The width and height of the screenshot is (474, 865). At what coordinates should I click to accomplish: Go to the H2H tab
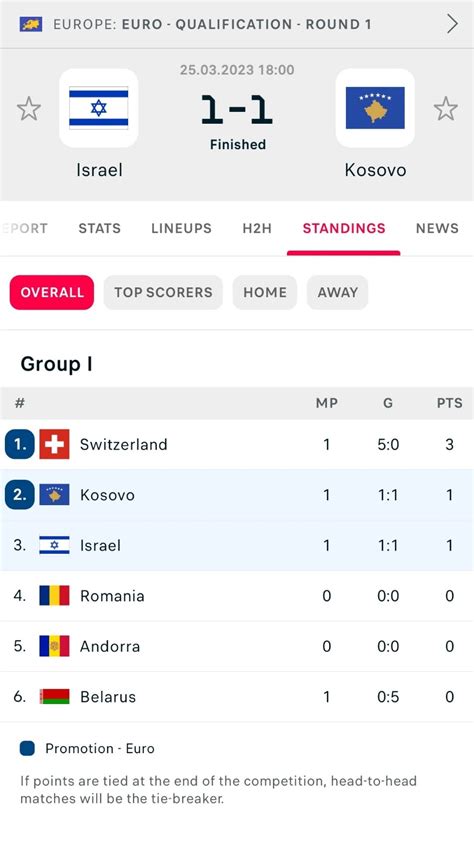[257, 228]
